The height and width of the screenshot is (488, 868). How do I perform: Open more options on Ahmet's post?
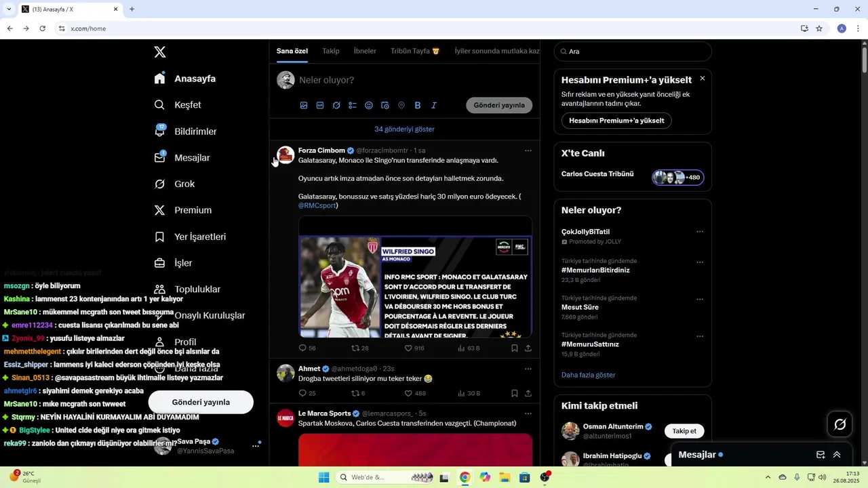pyautogui.click(x=528, y=369)
